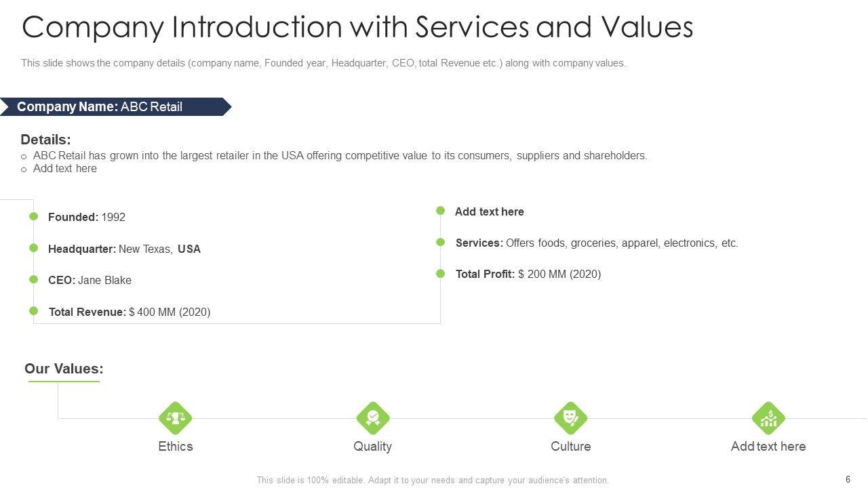
Task: Click the Add text here placeholder under Details
Action: [65, 169]
